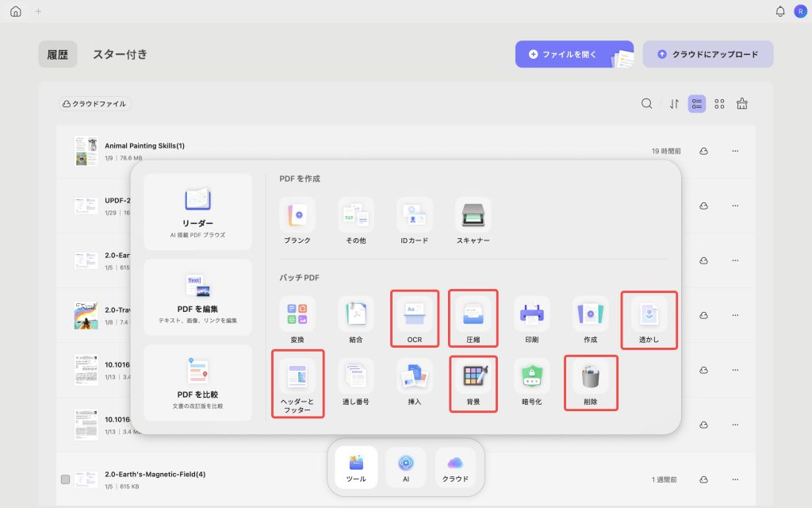This screenshot has width=812, height=508.
Task: Open the batch 透かし tool
Action: [x=649, y=320]
